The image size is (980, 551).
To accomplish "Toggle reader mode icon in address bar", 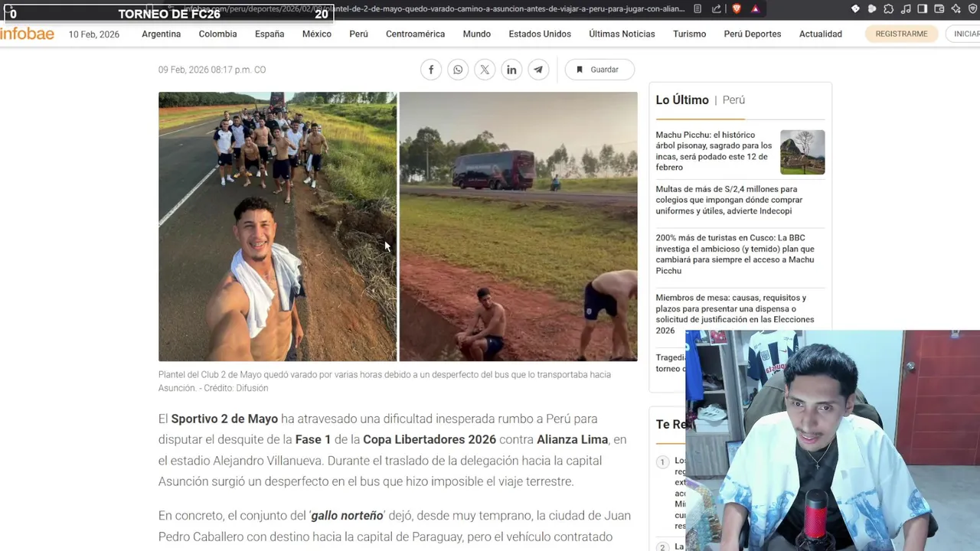I will [697, 9].
